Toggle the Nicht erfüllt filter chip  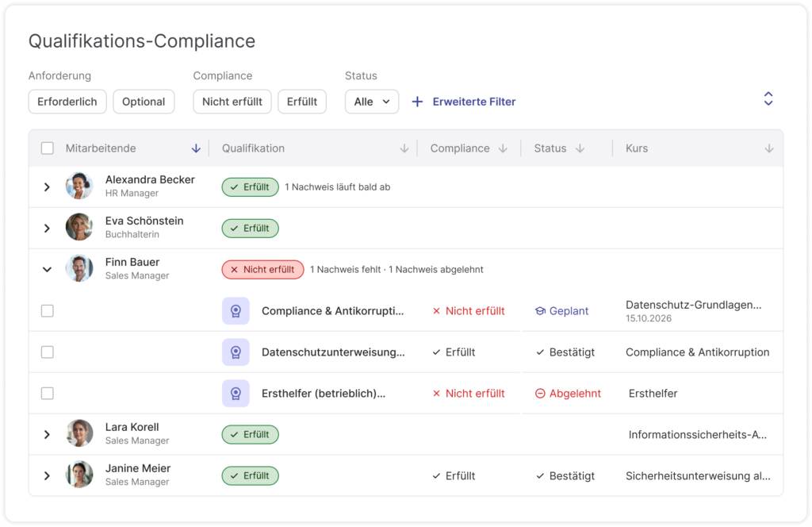click(x=232, y=102)
